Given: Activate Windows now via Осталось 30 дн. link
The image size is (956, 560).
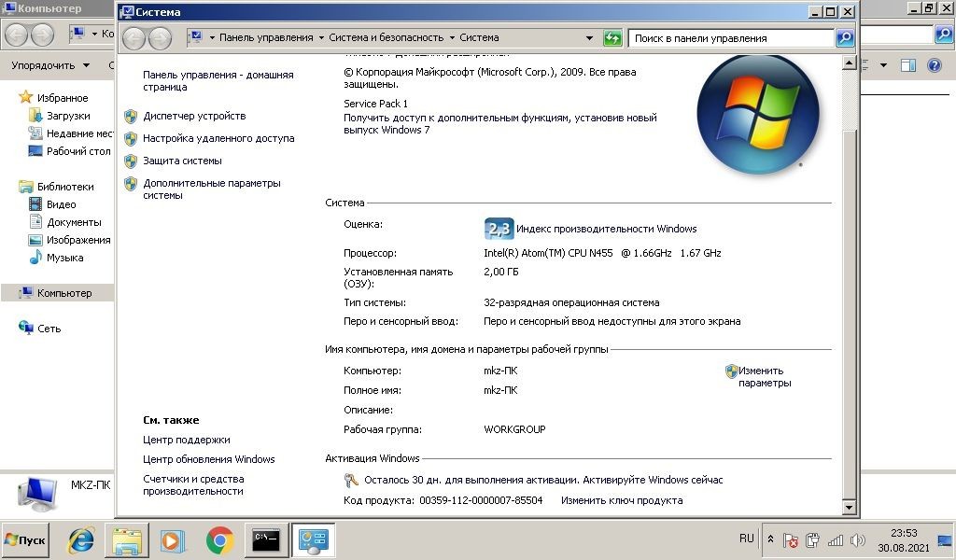Looking at the screenshot, I should pos(543,480).
